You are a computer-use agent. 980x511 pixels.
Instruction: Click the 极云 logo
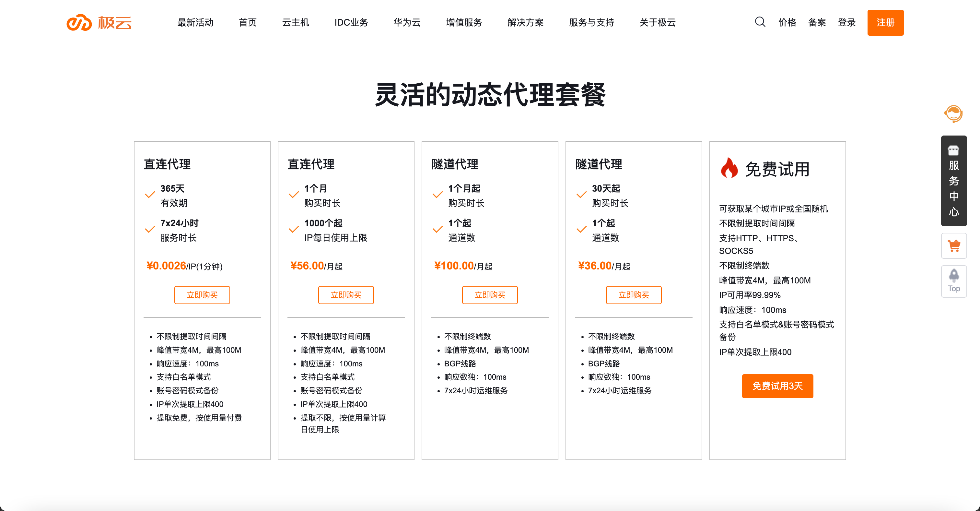point(99,22)
